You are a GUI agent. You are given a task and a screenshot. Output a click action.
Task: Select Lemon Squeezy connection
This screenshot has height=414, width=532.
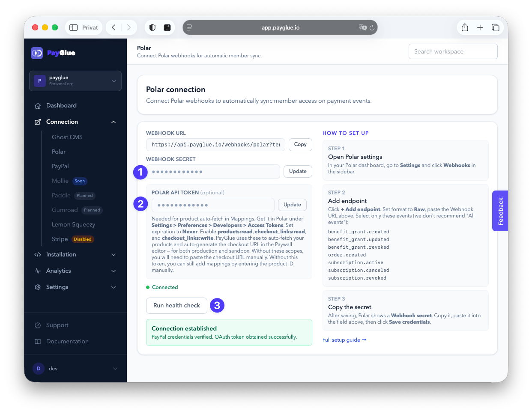[x=74, y=224]
